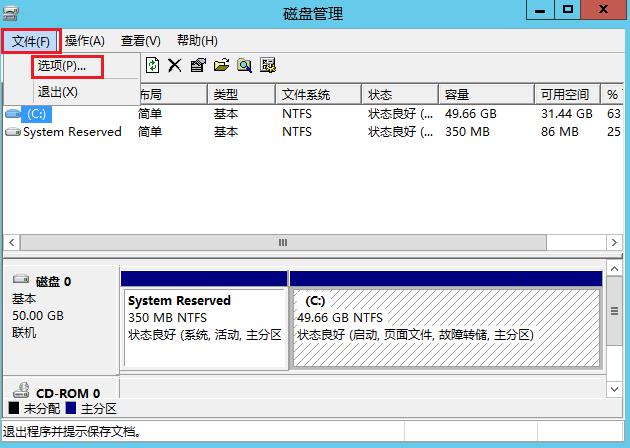Click the horizontal scrollbar thumb of the volume list
Screen dimensions: 630x448
point(283,243)
